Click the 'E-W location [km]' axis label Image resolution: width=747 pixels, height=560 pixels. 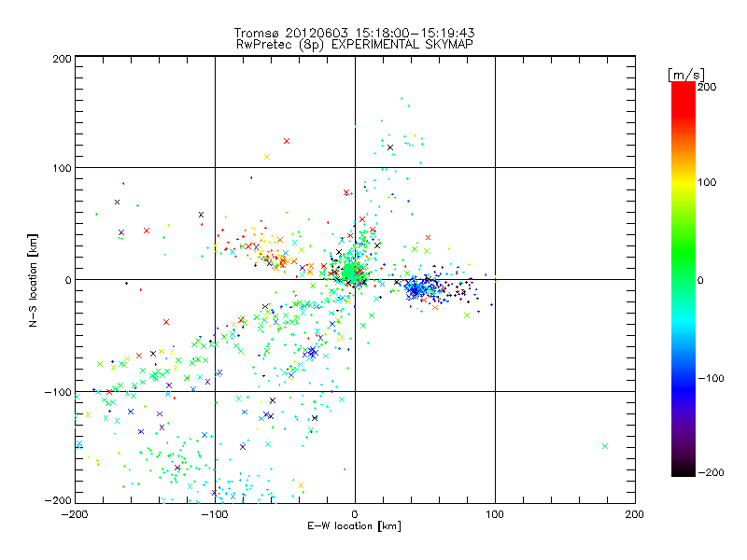click(354, 525)
